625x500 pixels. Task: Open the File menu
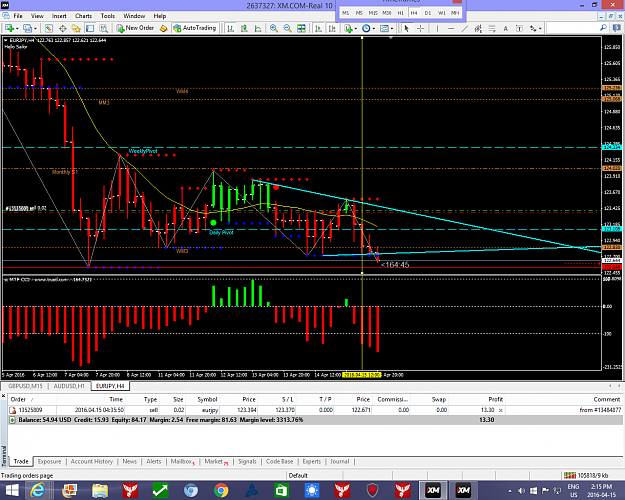[x=18, y=16]
